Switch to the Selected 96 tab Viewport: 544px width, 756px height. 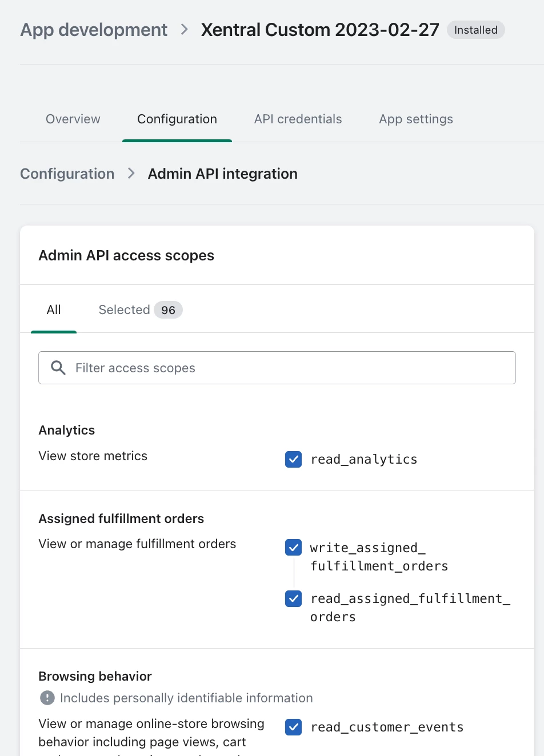(140, 309)
